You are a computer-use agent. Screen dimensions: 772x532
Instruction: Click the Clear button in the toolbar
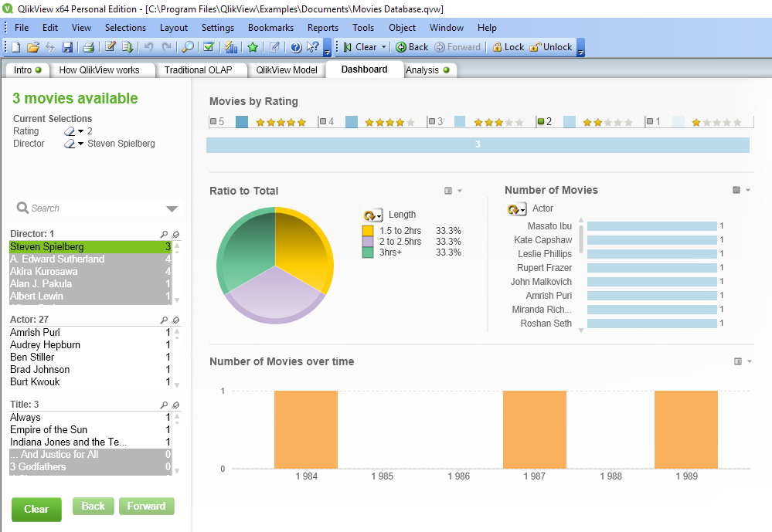(361, 47)
